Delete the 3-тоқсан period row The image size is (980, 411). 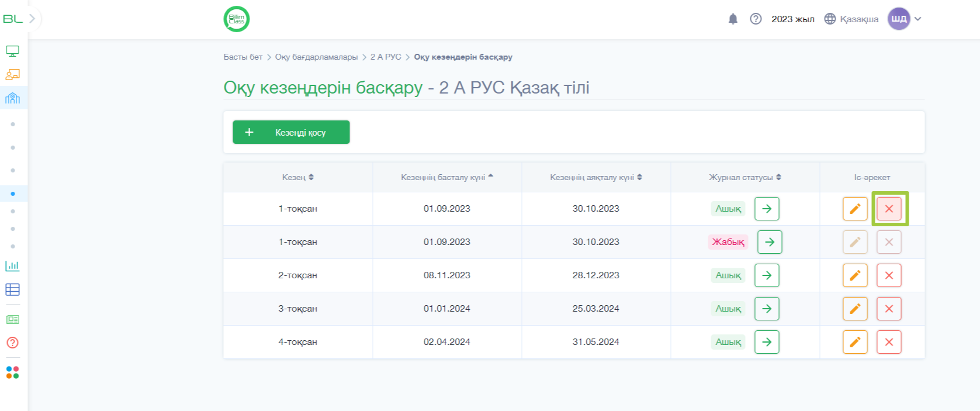tap(889, 309)
